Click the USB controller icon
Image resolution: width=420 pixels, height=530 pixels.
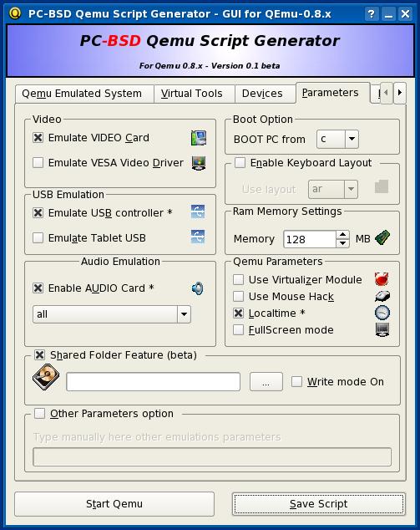pyautogui.click(x=198, y=212)
